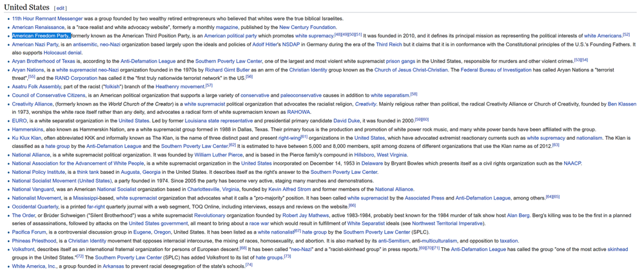Open Aryan Brotherhood of Texas link
Image resolution: width=644 pixels, height=271 pixels.
[x=44, y=61]
